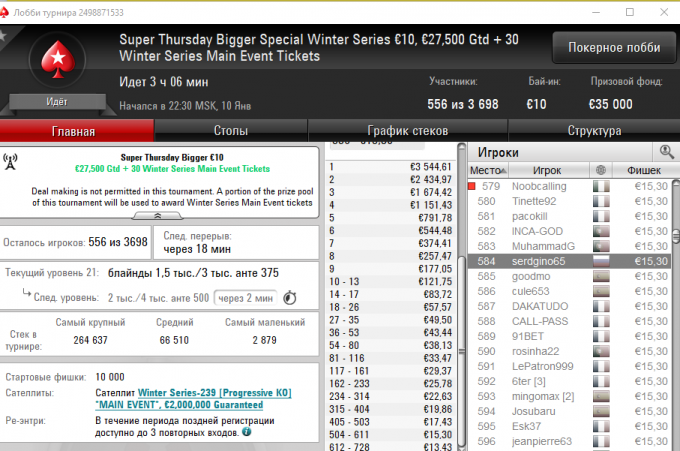
Task: Click second place prize €2 434,97
Action: tap(431, 180)
